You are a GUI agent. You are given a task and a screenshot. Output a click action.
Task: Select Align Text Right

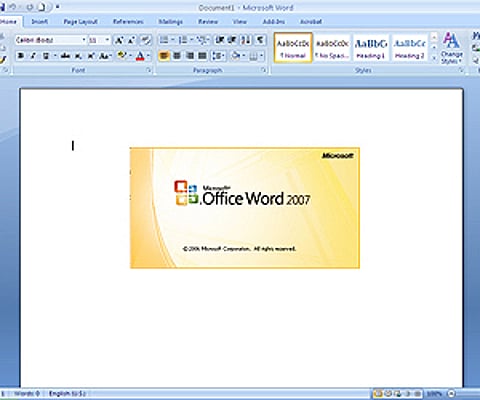pyautogui.click(x=190, y=56)
